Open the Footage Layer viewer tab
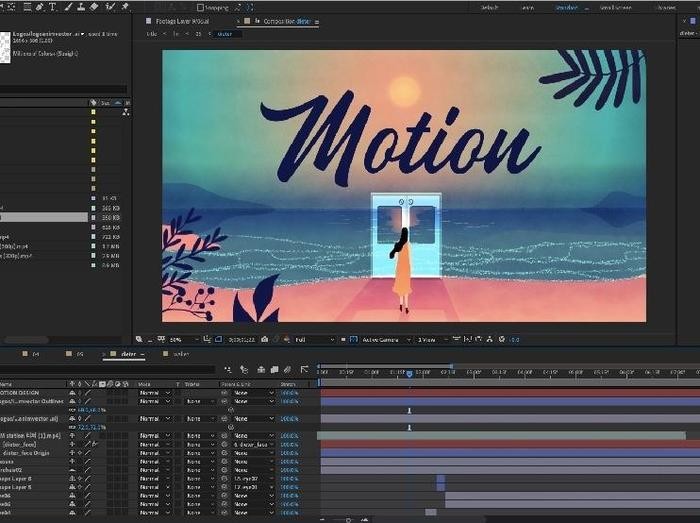Viewport: 700px width, 523px height. 182,21
